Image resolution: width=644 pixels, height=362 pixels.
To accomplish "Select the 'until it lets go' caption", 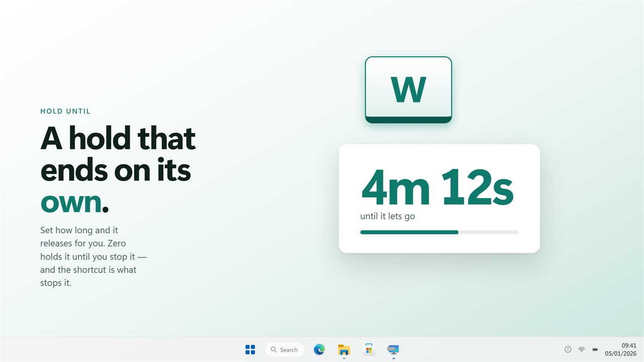I will coord(387,217).
